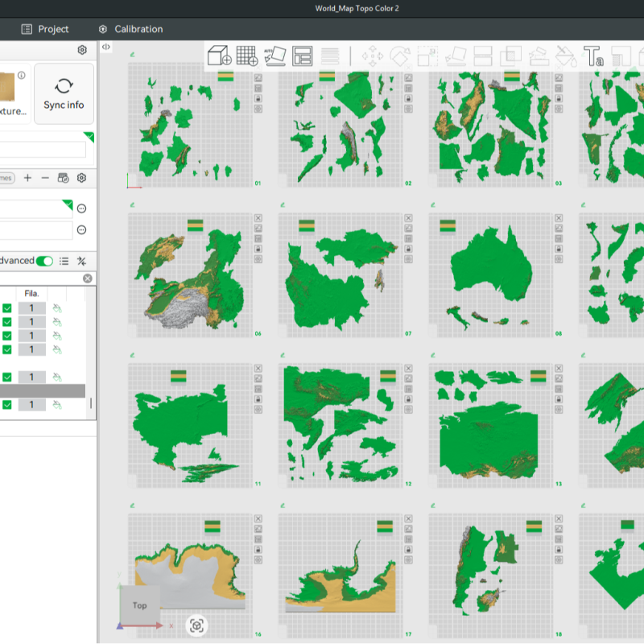Click the Arrange all objects icon

(303, 56)
